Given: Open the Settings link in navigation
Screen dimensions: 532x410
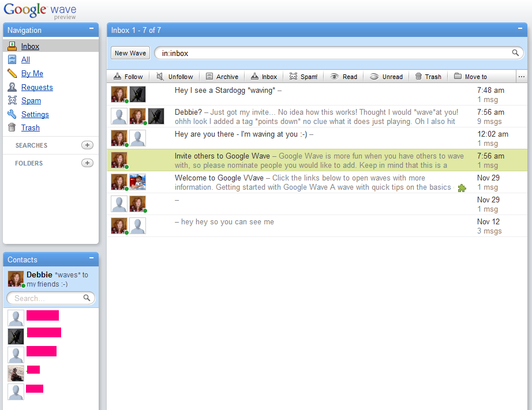Looking at the screenshot, I should tap(35, 114).
